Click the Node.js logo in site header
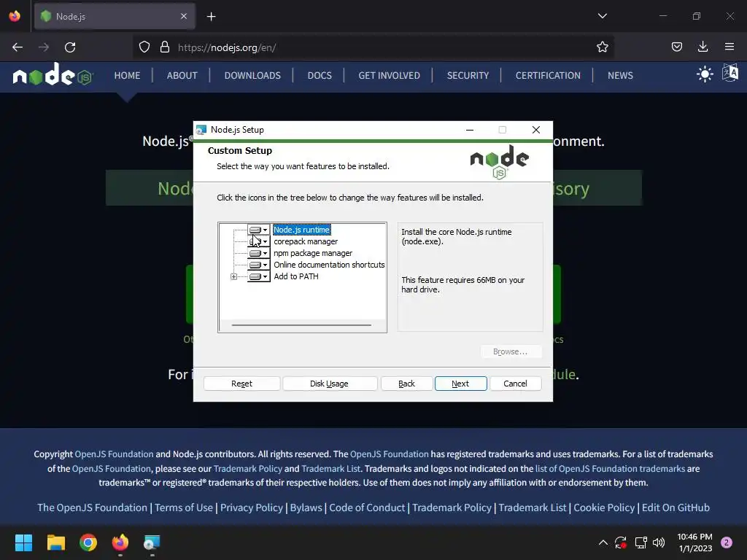Viewport: 747px width, 560px height. pos(53,75)
